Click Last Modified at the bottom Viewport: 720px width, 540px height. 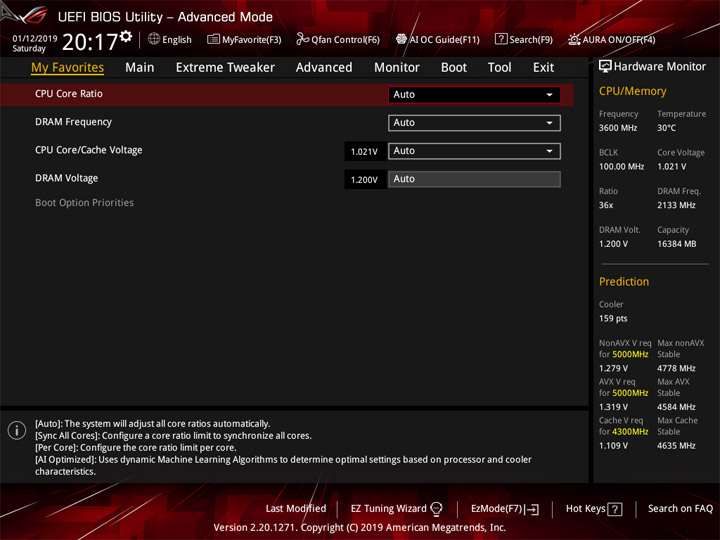point(296,508)
